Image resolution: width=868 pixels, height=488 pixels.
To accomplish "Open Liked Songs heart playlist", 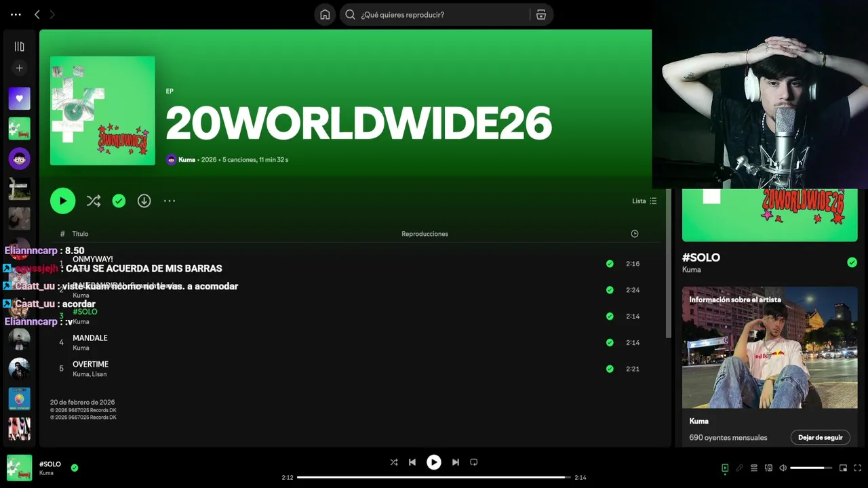I will (x=19, y=98).
